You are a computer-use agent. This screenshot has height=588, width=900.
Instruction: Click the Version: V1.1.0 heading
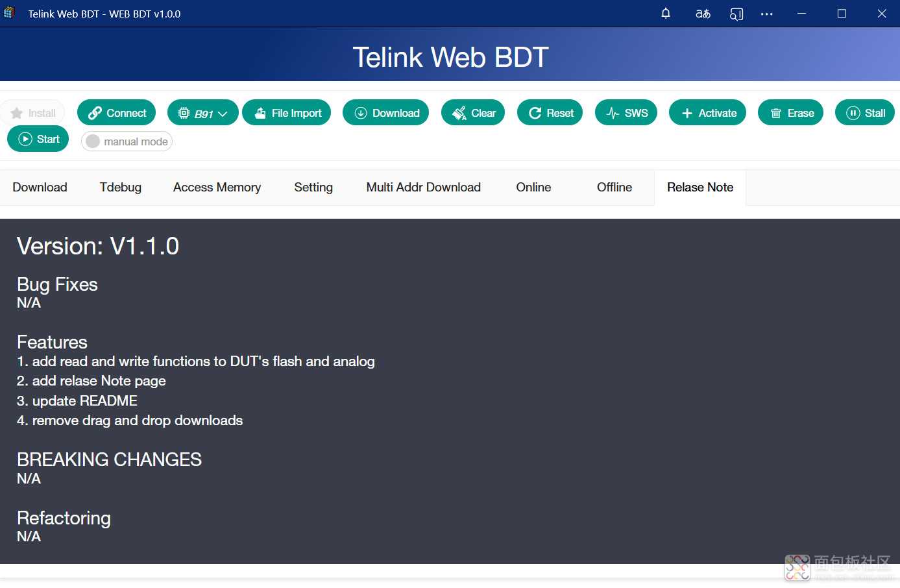pyautogui.click(x=98, y=246)
